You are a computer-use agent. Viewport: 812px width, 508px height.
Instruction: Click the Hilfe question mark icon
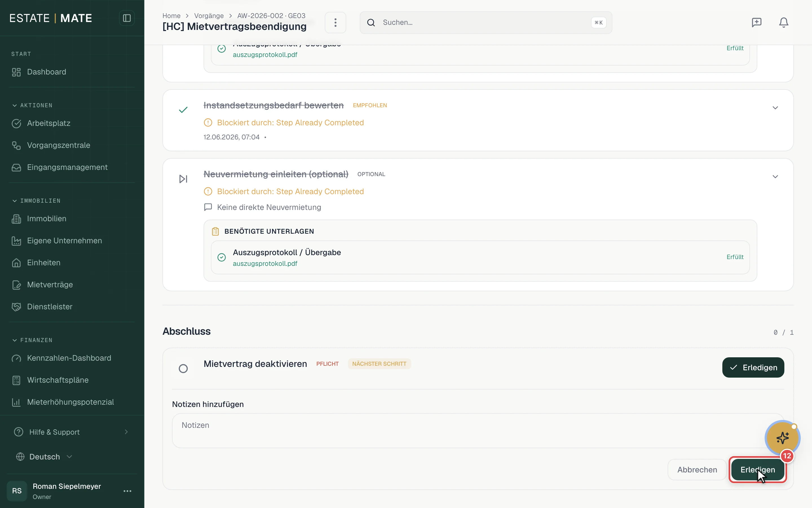tap(18, 432)
